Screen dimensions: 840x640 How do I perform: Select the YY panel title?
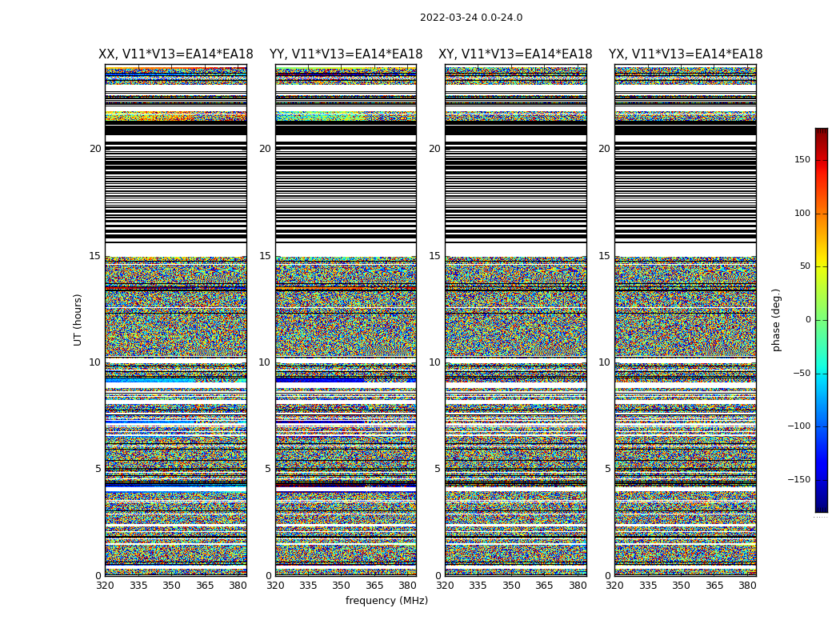346,54
